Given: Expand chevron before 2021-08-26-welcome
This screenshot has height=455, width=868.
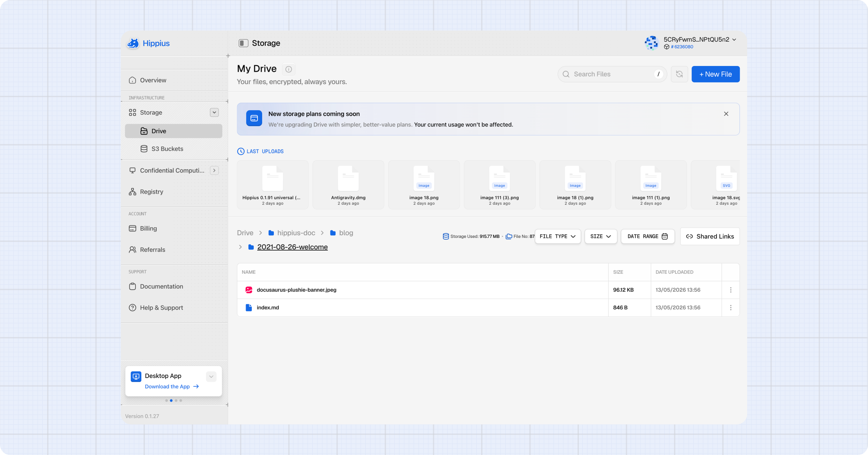Looking at the screenshot, I should point(240,247).
